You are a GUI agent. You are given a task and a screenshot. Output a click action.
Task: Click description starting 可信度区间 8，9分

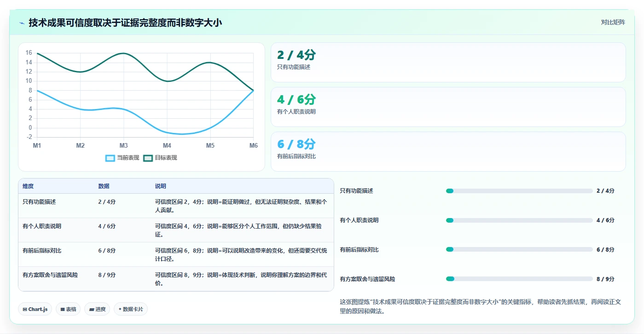pos(241,279)
